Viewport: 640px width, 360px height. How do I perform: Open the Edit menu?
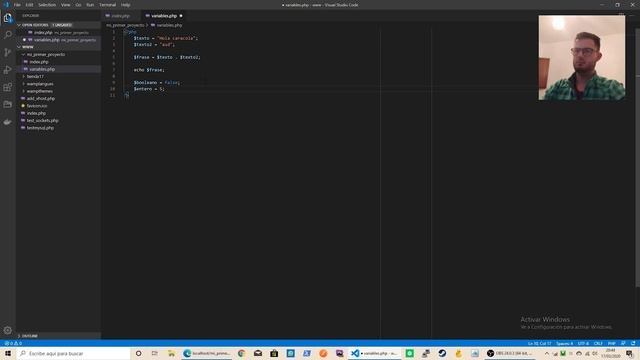point(29,5)
